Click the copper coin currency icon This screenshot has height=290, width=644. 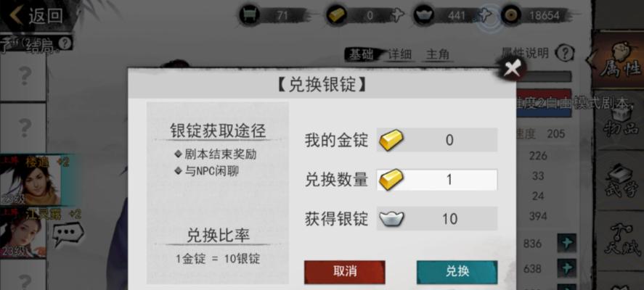(511, 15)
